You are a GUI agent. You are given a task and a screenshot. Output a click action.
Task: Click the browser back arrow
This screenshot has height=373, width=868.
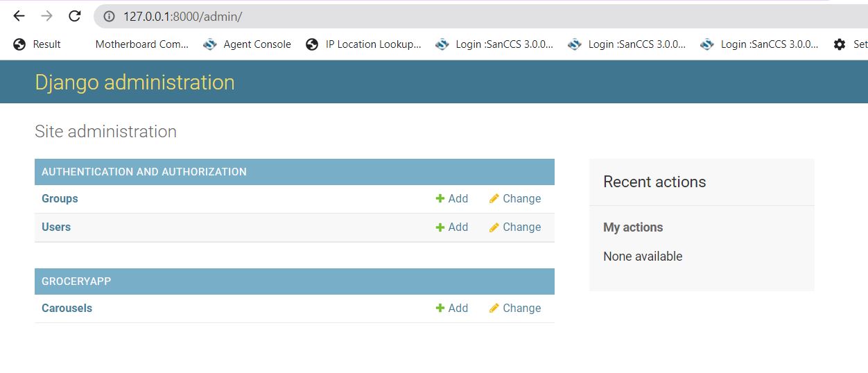tap(19, 16)
